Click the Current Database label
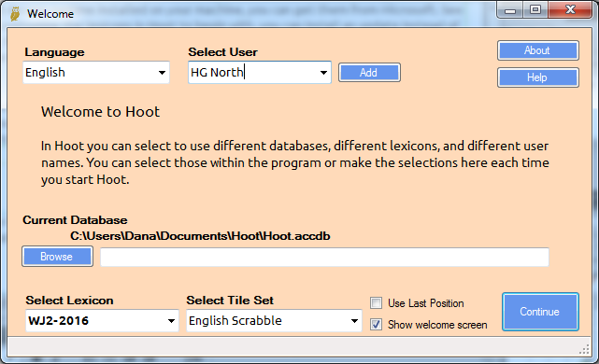 click(75, 220)
